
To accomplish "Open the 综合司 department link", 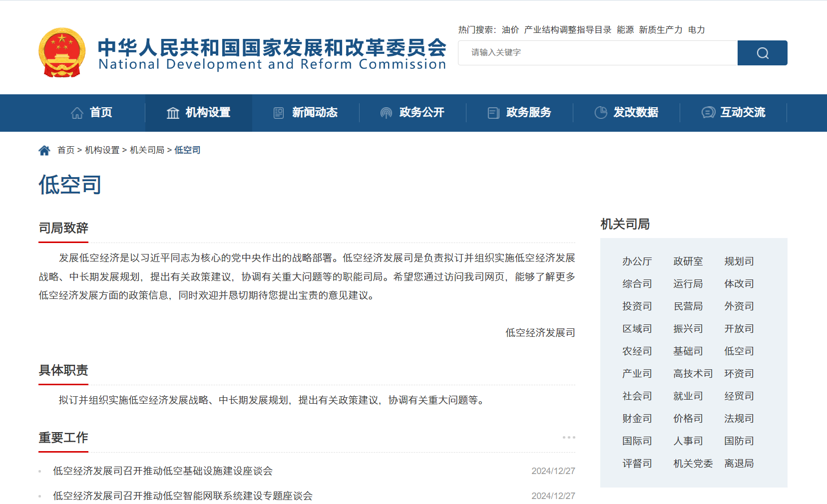I will coord(637,284).
